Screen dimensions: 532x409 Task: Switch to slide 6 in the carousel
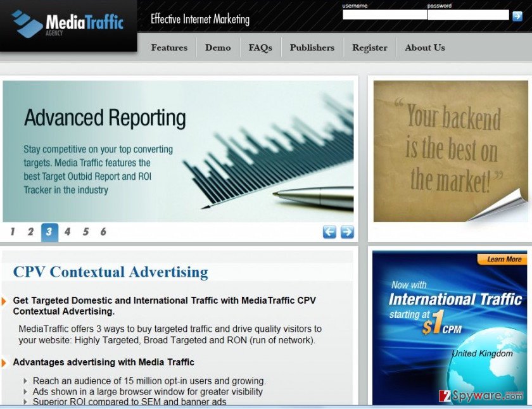103,232
